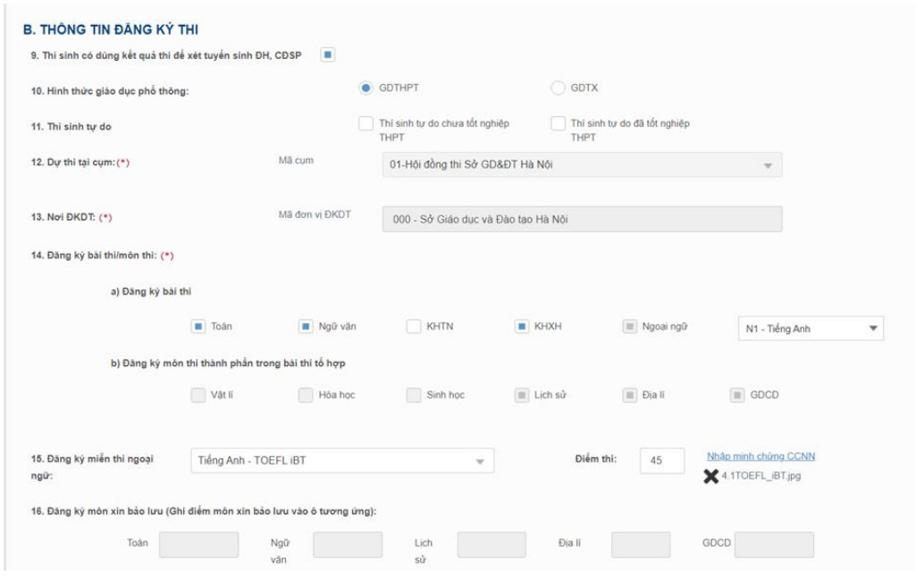The image size is (924, 577).
Task: Click the Toán reserved score field
Action: tap(198, 545)
